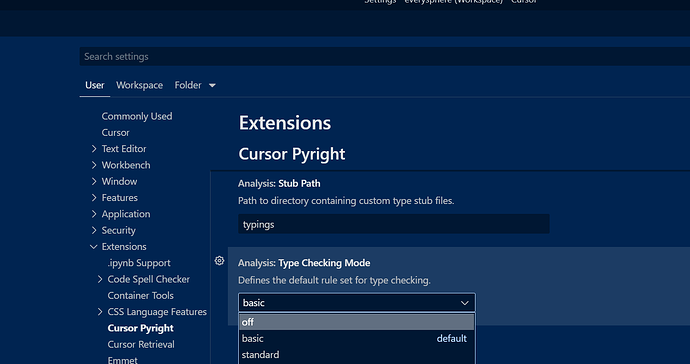
Task: Open the Folder tab dropdown arrow
Action: [x=212, y=85]
